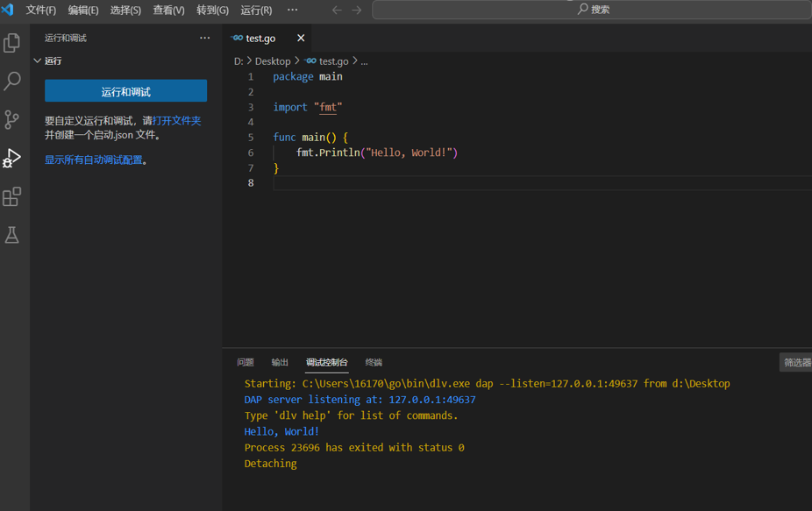Go forward using the right arrow

tap(357, 11)
